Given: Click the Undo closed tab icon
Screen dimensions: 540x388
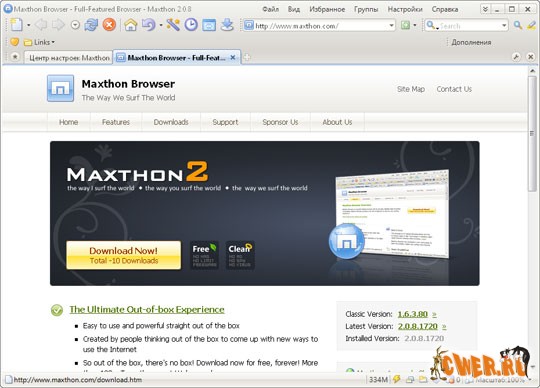Looking at the screenshot, I should (x=149, y=25).
